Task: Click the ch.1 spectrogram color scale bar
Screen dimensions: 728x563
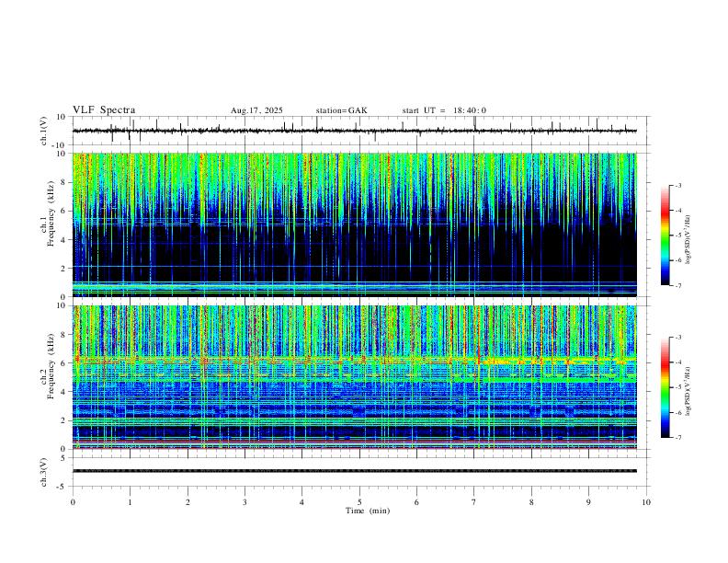Action: tap(665, 236)
